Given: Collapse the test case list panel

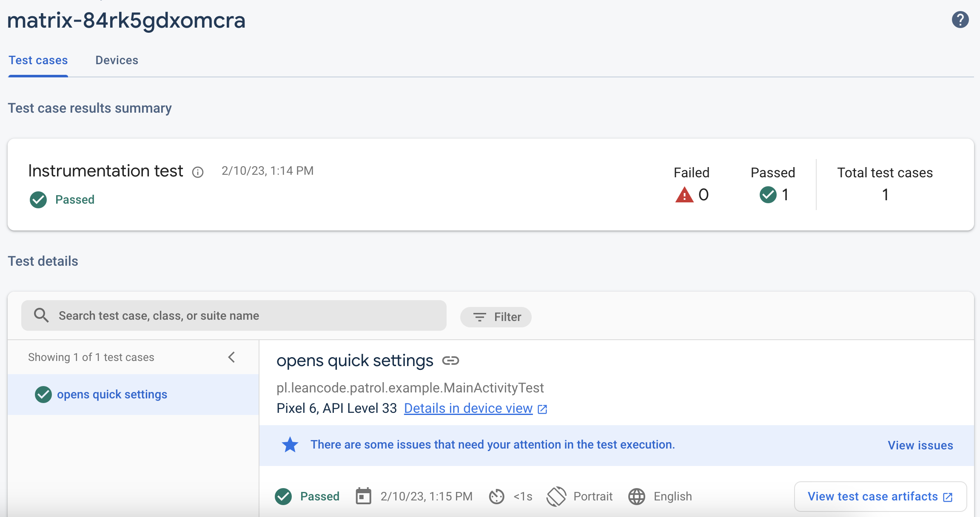Looking at the screenshot, I should coord(232,357).
